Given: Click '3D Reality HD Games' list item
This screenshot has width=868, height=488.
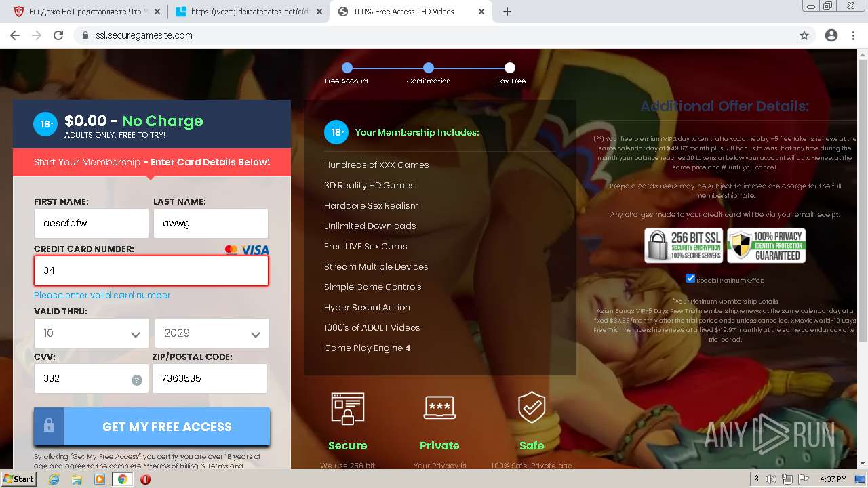Looking at the screenshot, I should 369,185.
